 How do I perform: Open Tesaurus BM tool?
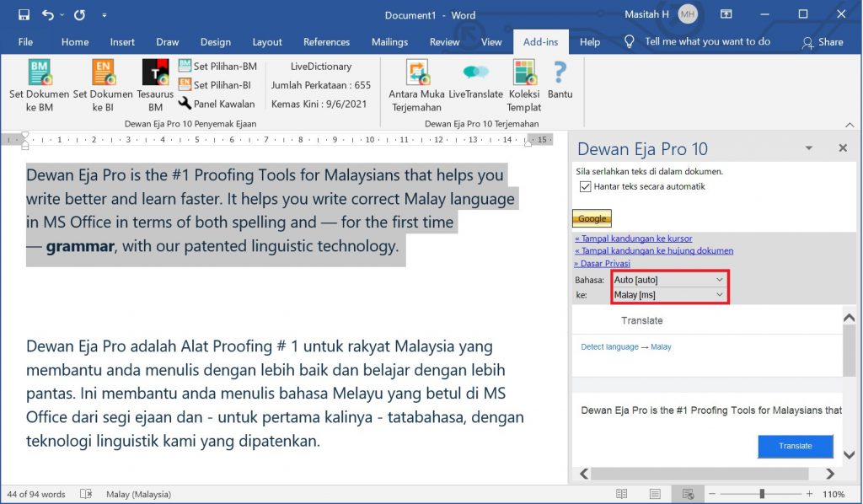point(155,72)
